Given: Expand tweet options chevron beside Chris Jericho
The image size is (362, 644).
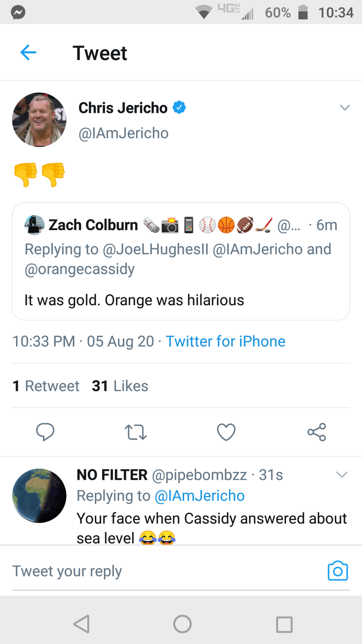Looking at the screenshot, I should (345, 108).
